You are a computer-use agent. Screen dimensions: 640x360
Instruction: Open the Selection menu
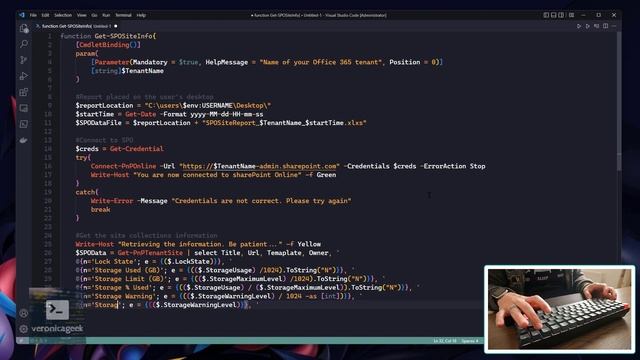click(x=63, y=15)
